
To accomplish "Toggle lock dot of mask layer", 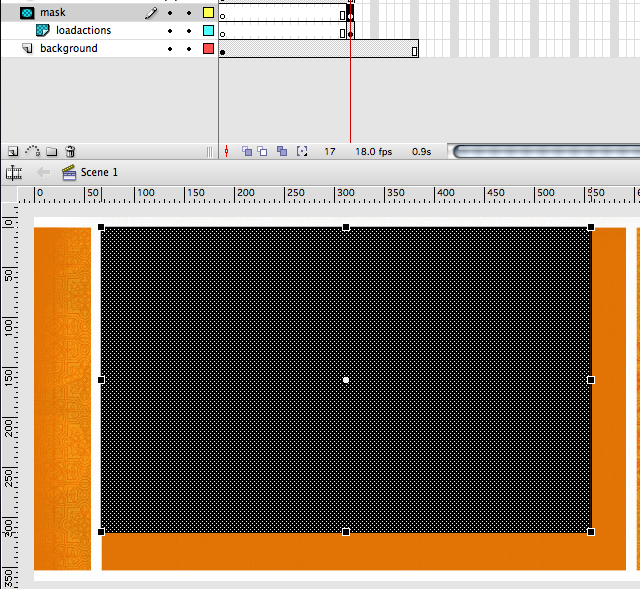I will coord(189,13).
